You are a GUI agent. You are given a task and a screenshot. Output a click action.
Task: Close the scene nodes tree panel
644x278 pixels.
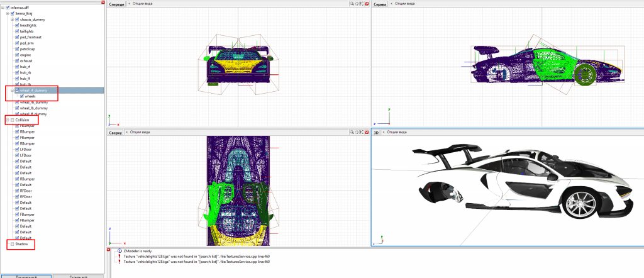tap(104, 3)
